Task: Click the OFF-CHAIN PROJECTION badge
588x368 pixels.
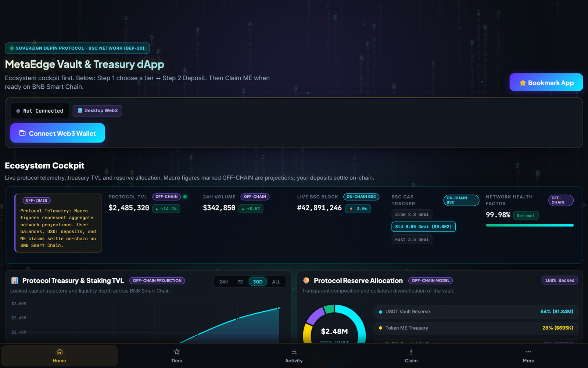Action: click(x=157, y=281)
